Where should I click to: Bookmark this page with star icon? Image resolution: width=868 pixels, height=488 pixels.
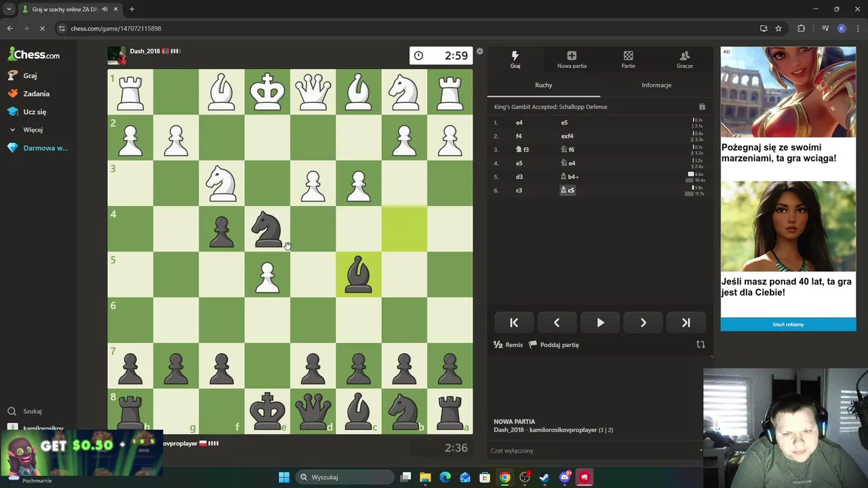[778, 28]
